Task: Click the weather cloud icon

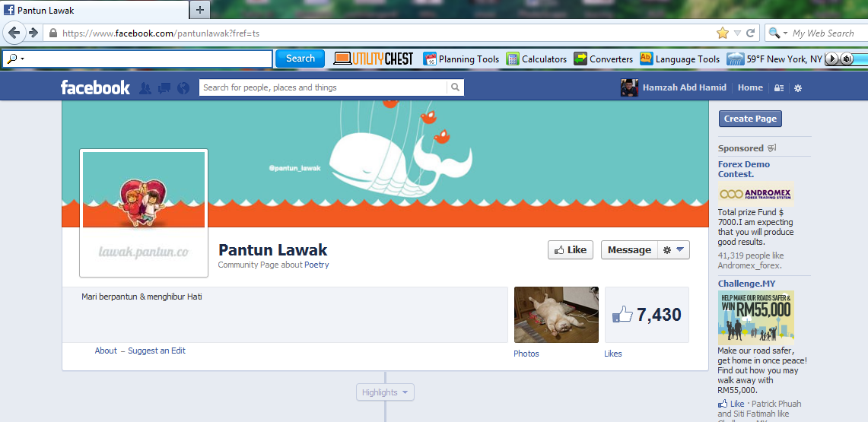Action: [x=735, y=59]
